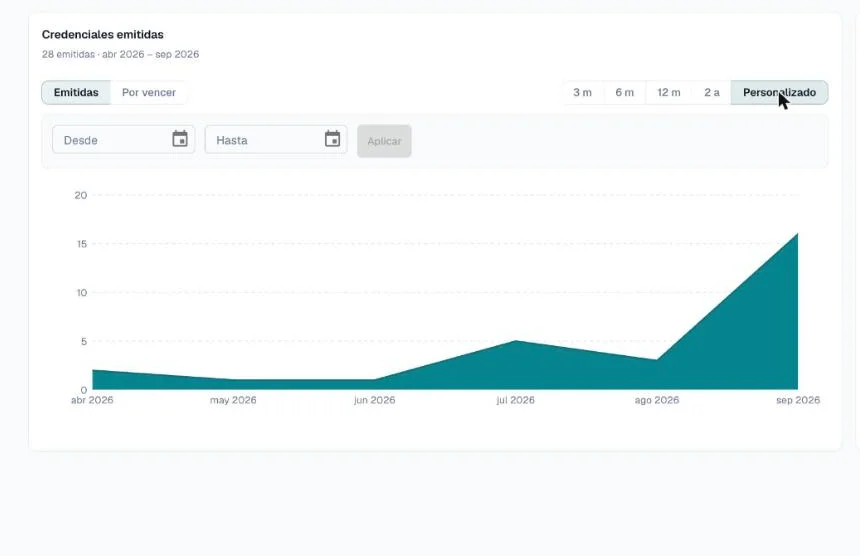This screenshot has width=860, height=556.
Task: Choose the 3 m time range
Action: pos(582,92)
